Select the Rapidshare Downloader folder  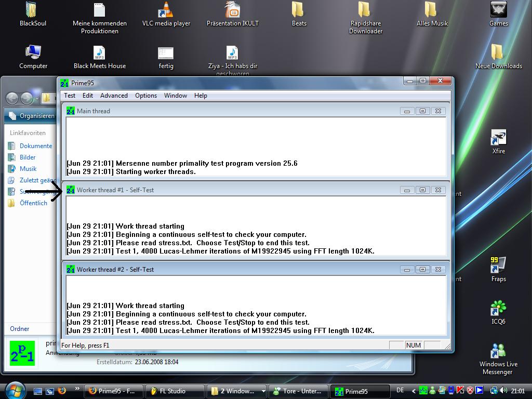coord(365,18)
